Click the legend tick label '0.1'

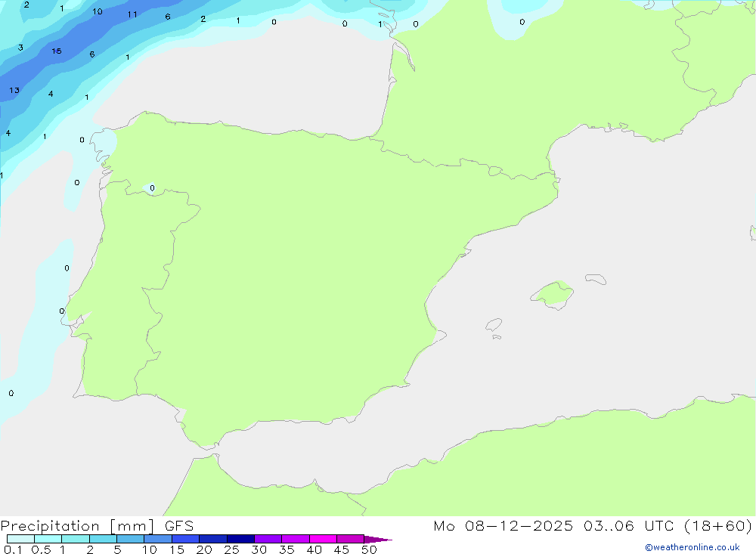tap(13, 549)
